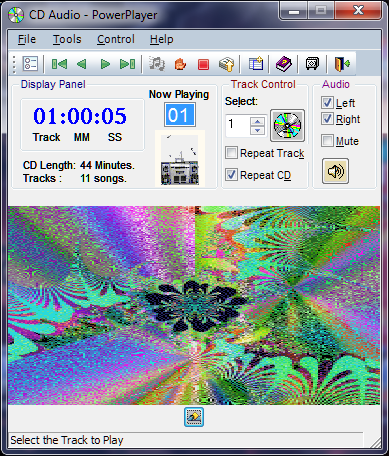
Task: Close the PowerPlayer window
Action: pyautogui.click(x=358, y=11)
